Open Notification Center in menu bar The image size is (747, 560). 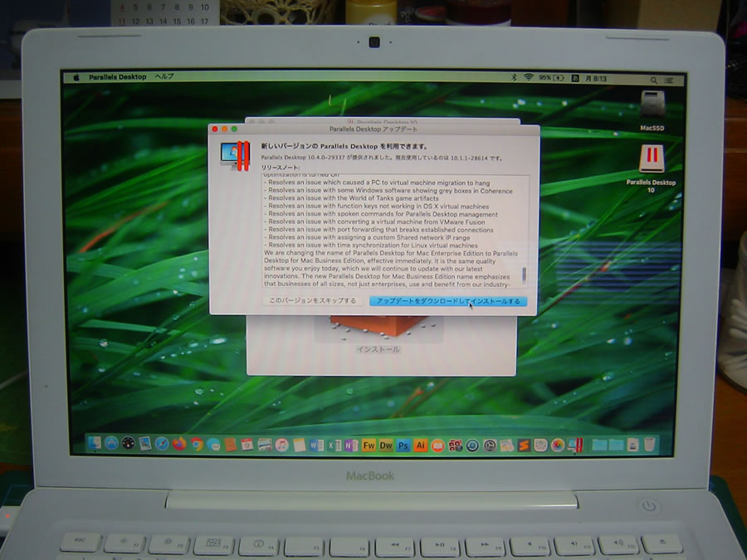click(669, 80)
